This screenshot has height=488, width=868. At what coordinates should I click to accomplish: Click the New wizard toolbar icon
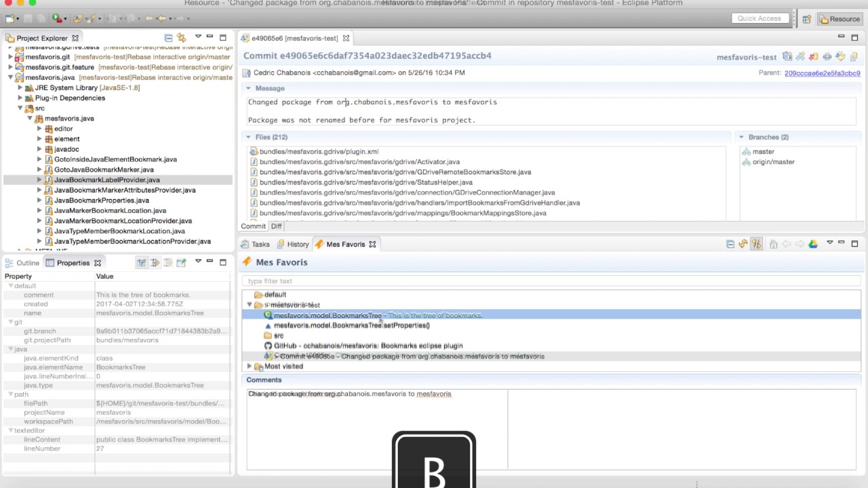point(9,18)
